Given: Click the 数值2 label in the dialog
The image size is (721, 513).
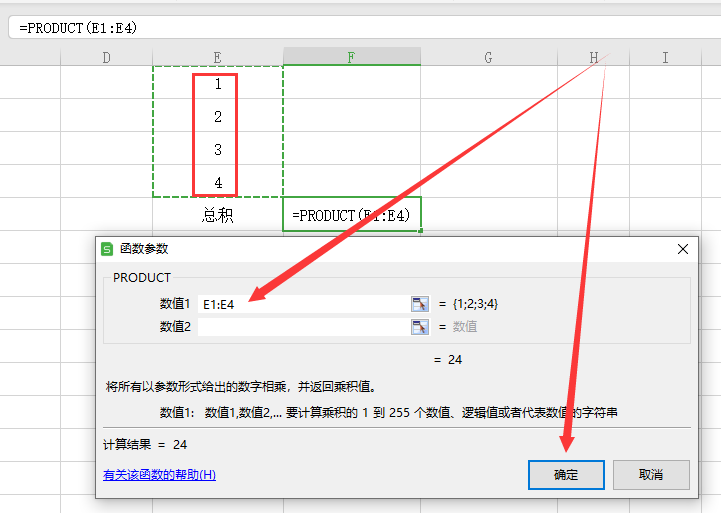Looking at the screenshot, I should [x=175, y=327].
